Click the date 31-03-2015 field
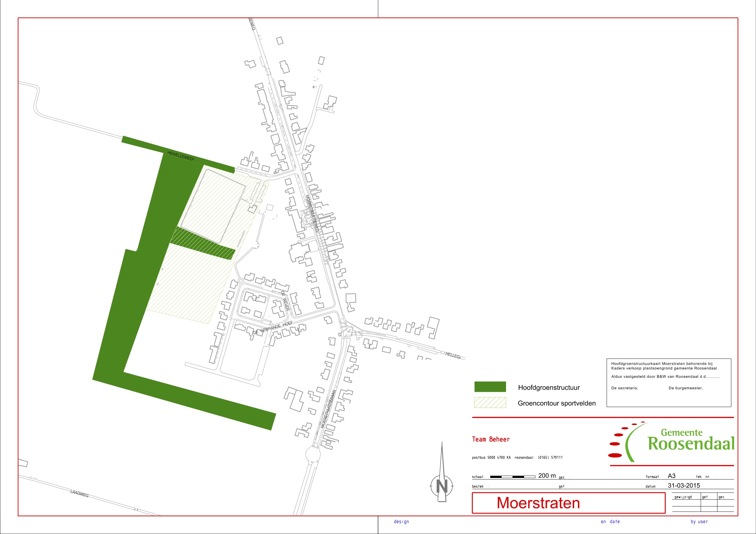This screenshot has width=756, height=534. pyautogui.click(x=683, y=485)
